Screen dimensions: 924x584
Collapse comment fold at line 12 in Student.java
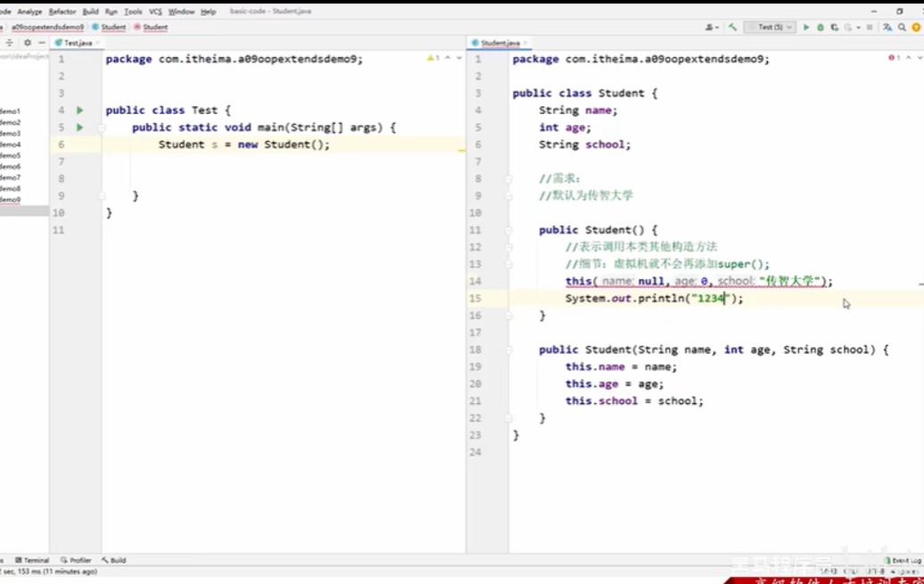[508, 247]
